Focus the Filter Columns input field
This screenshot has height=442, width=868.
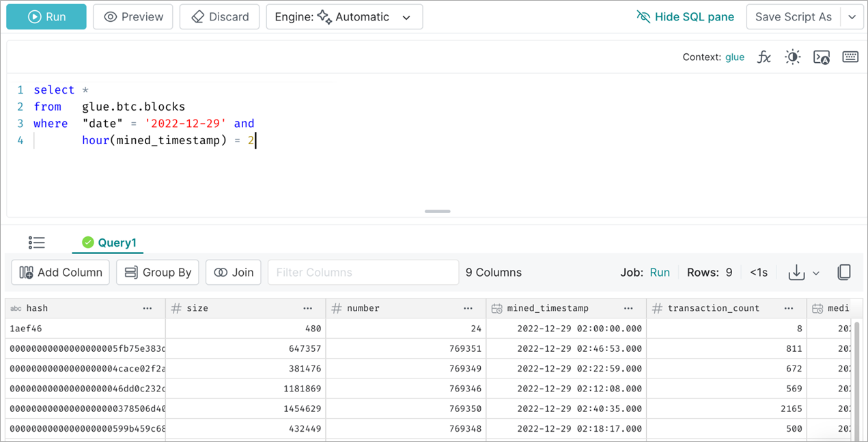[363, 272]
